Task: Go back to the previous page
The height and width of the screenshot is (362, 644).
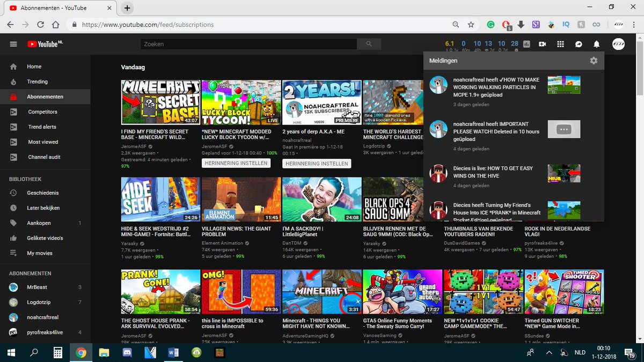Action: 10,25
